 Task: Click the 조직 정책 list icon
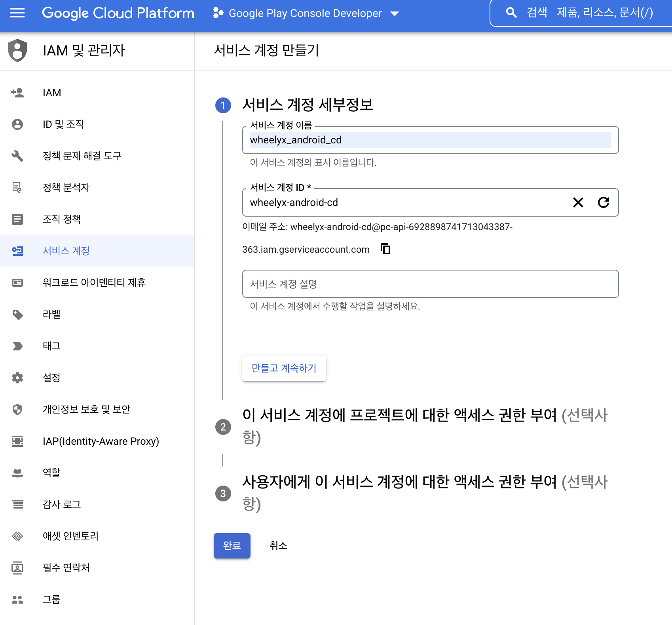tap(17, 219)
